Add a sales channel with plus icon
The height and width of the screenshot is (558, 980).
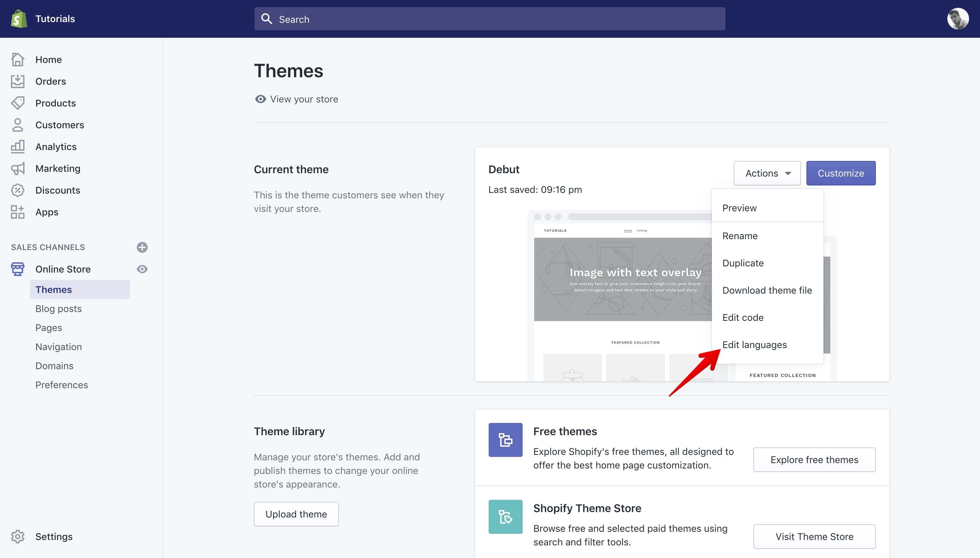(142, 247)
